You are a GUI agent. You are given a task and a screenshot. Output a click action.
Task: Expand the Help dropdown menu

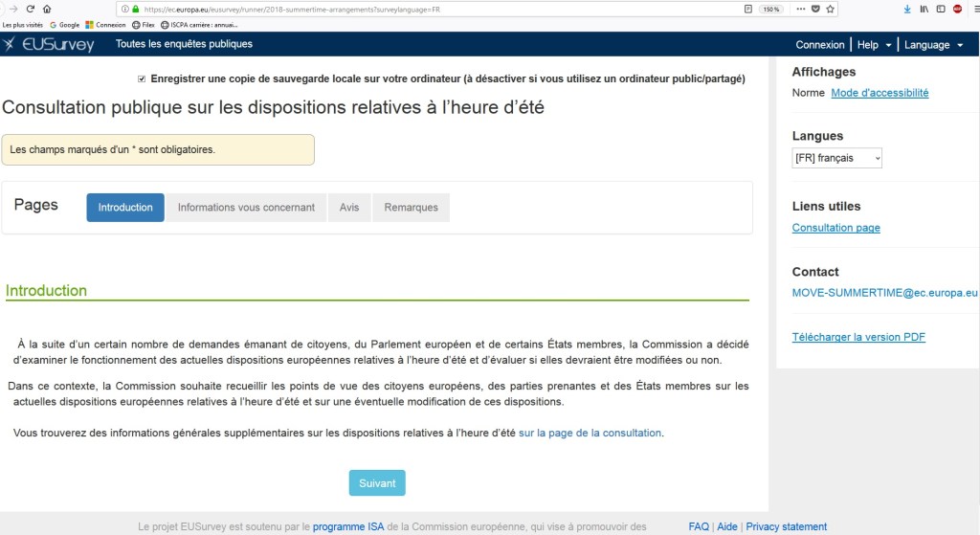[874, 45]
